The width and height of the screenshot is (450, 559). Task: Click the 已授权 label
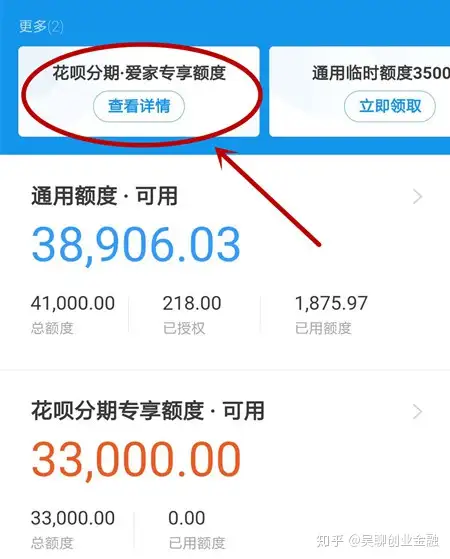pos(184,328)
